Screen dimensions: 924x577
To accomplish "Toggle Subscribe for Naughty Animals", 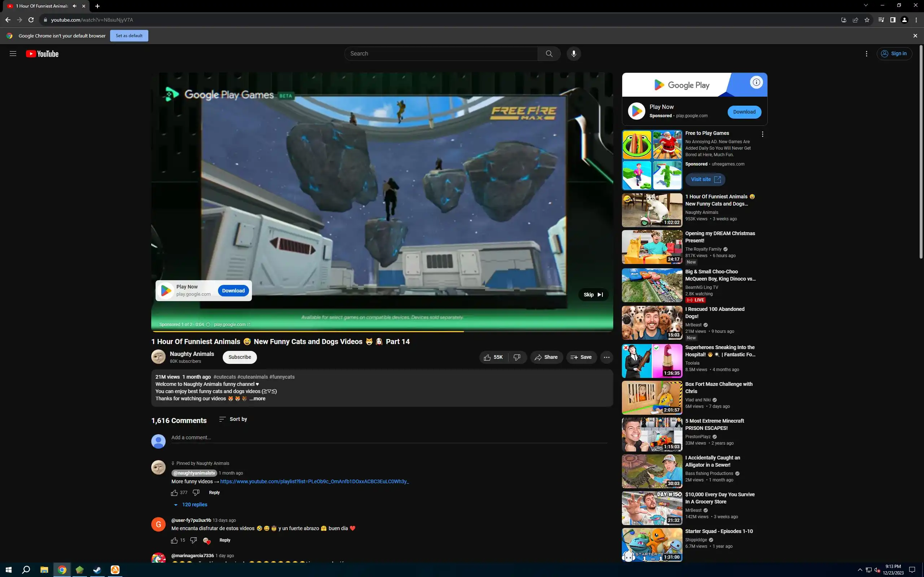I will [x=239, y=357].
